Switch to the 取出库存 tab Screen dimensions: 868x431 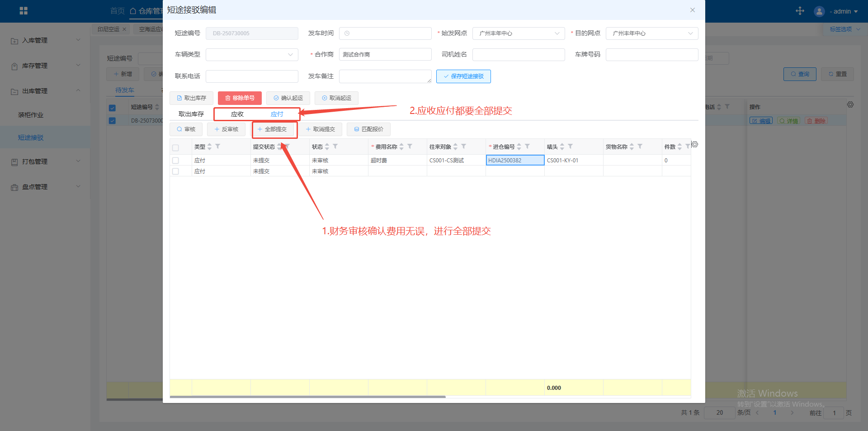(x=191, y=114)
